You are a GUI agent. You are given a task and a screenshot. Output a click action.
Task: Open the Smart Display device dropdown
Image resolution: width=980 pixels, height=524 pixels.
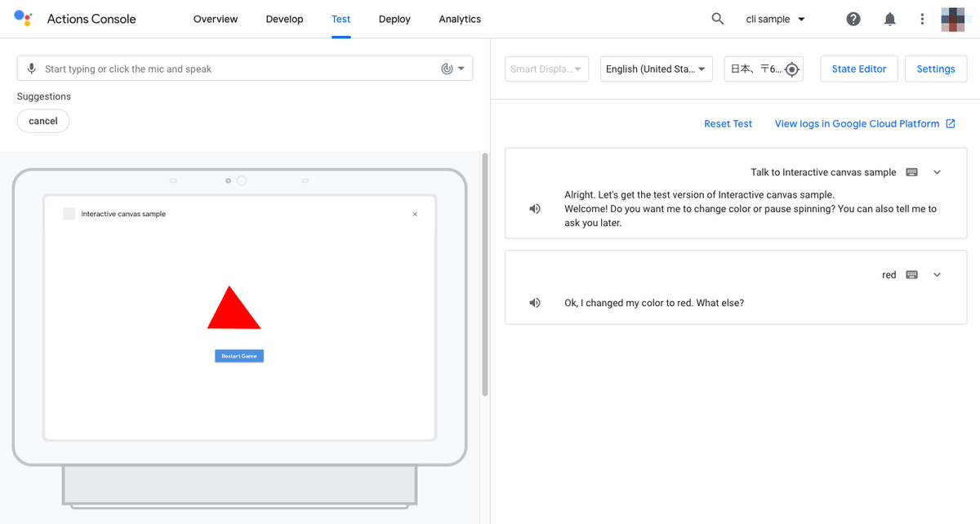[x=547, y=69]
